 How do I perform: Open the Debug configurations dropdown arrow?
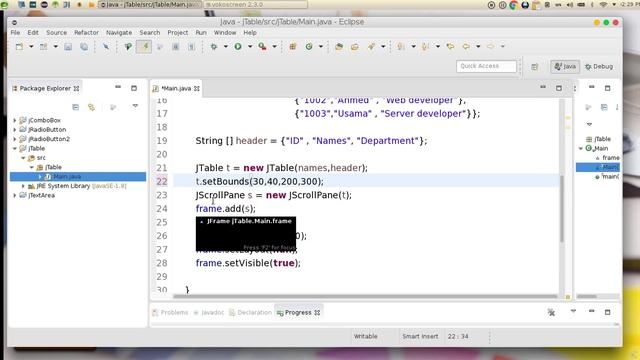[225, 47]
